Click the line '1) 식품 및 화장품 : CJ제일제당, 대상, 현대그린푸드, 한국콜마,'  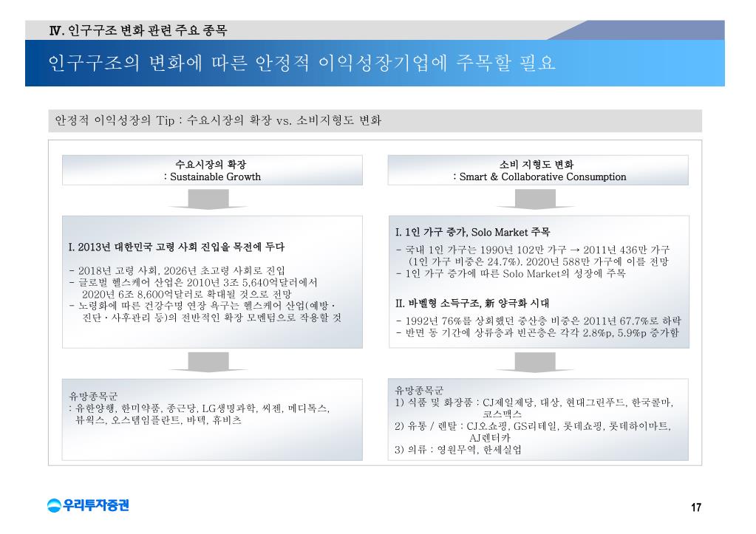(x=534, y=403)
